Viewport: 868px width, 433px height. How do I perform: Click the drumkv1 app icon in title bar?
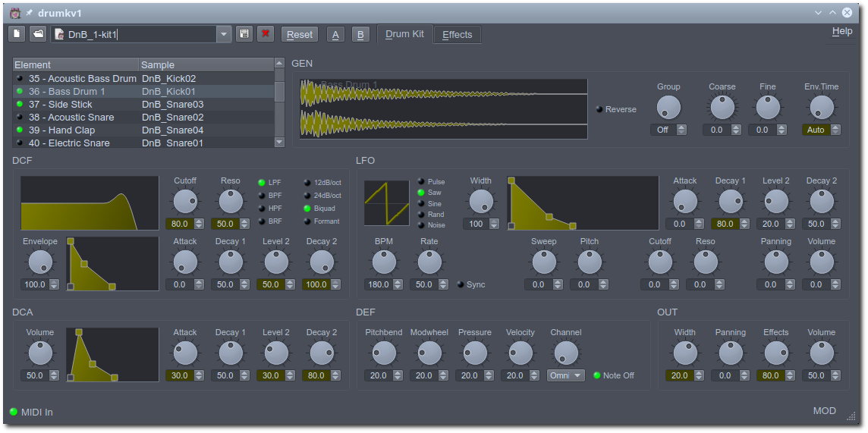click(15, 13)
